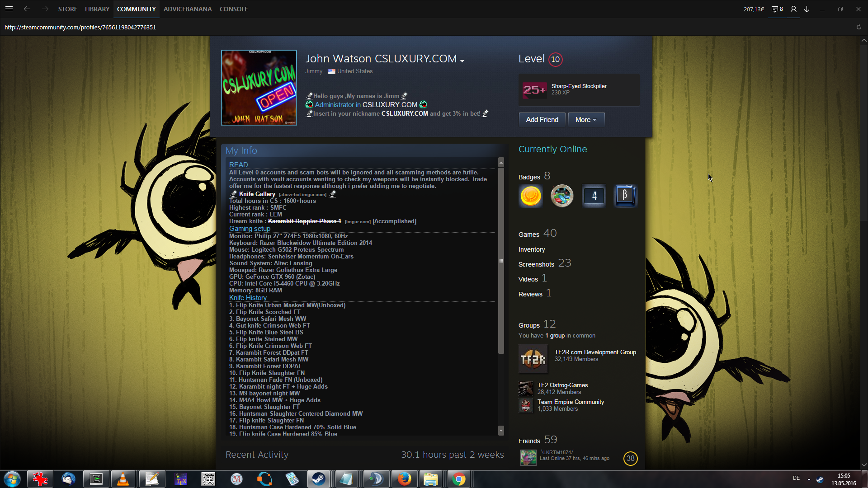
Task: Open Steam from the Windows taskbar
Action: pyautogui.click(x=319, y=479)
